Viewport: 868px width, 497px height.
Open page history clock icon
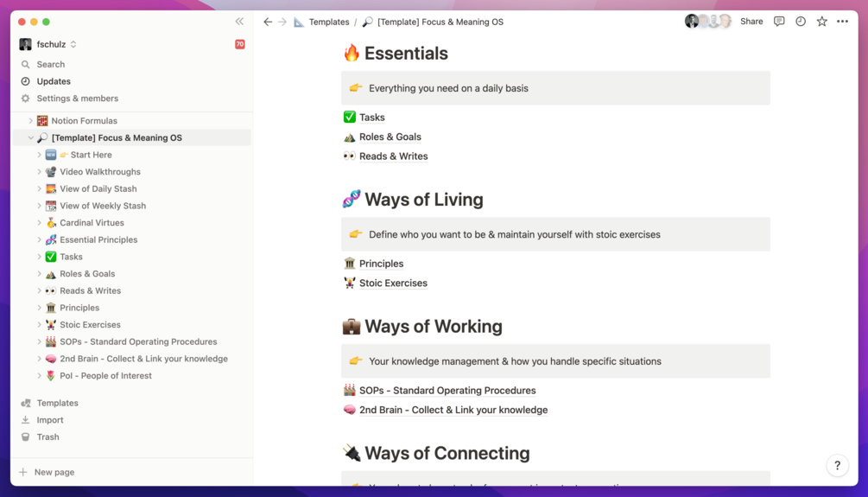pyautogui.click(x=801, y=22)
